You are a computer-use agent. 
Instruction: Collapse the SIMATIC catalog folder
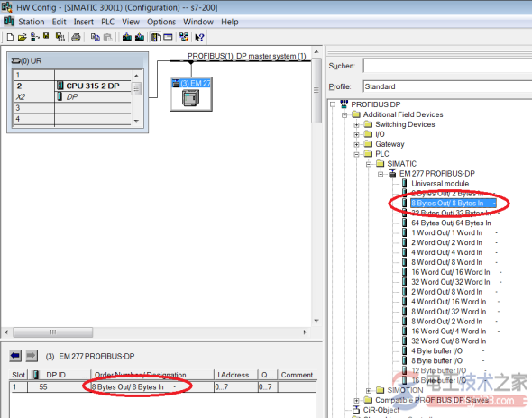point(369,164)
